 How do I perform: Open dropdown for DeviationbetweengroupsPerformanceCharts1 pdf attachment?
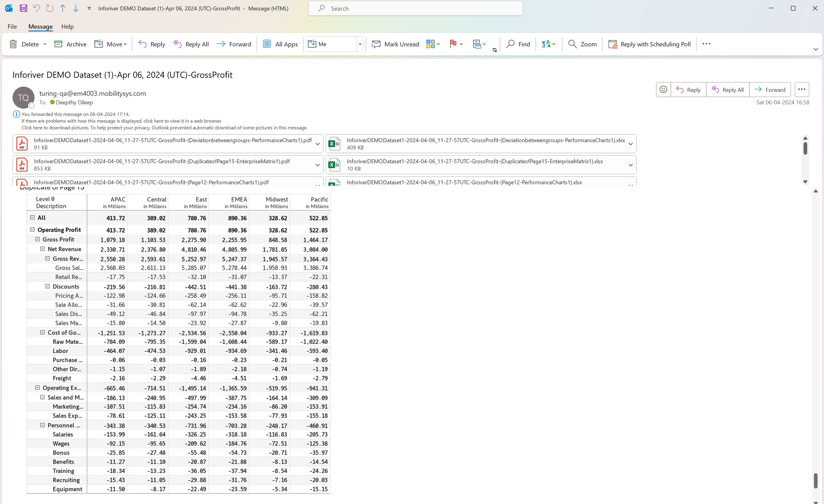click(x=317, y=144)
